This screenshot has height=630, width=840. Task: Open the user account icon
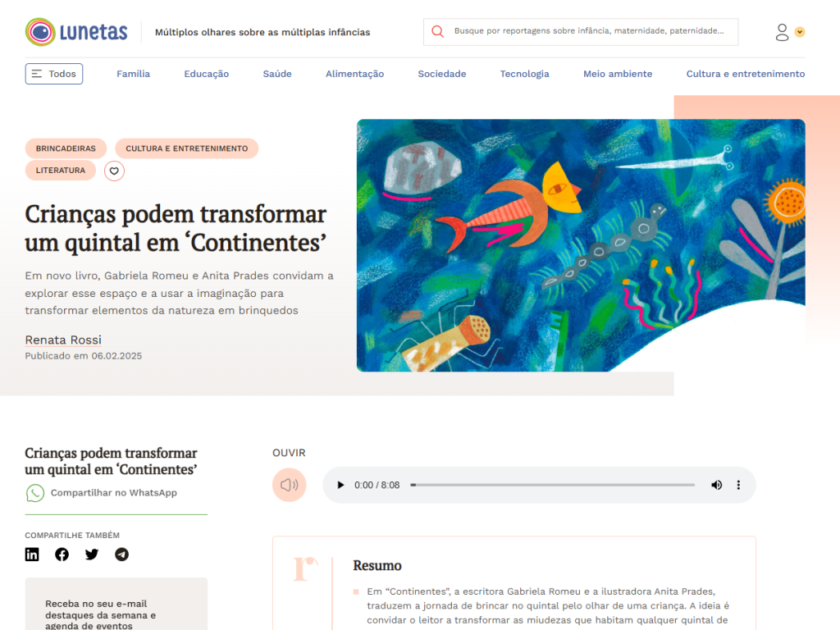click(782, 32)
